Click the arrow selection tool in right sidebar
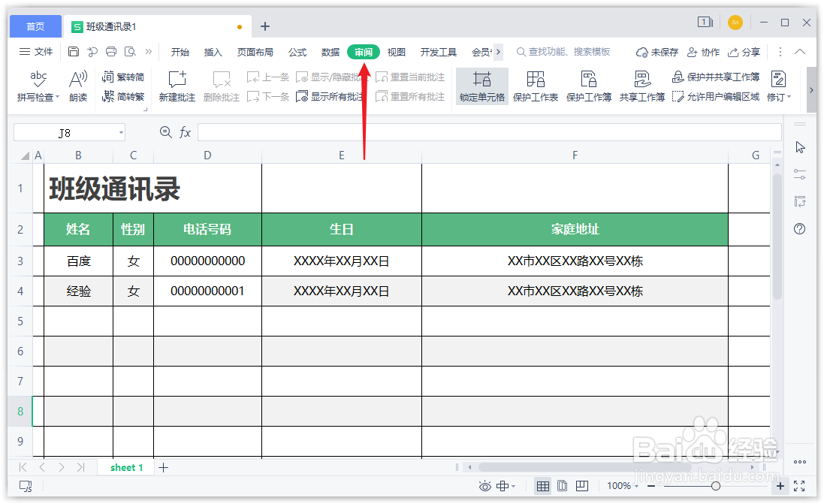This screenshot has width=824, height=504. pos(800,148)
